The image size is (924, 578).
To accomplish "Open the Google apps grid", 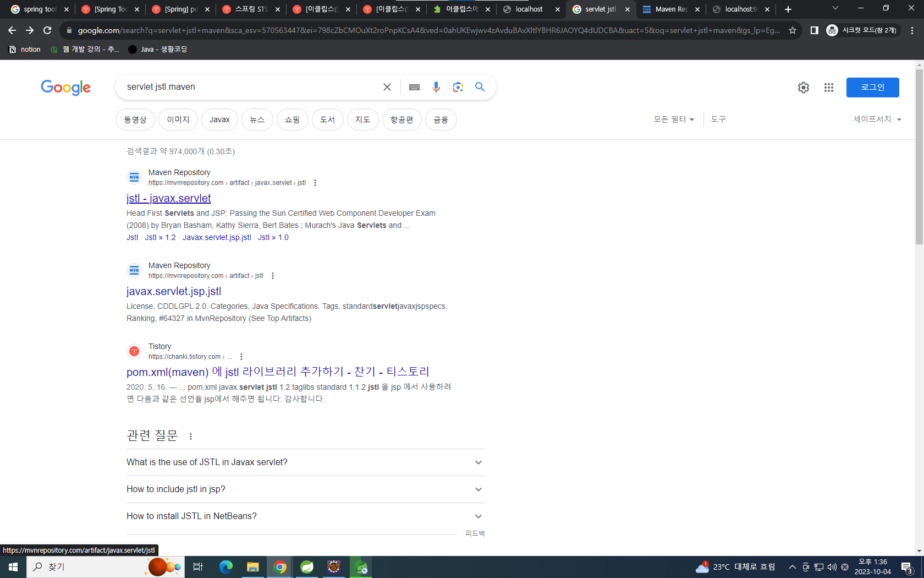I will 829,88.
